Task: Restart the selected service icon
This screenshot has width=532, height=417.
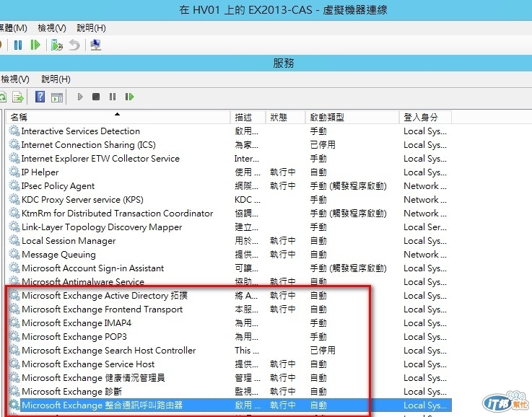Action: click(130, 97)
